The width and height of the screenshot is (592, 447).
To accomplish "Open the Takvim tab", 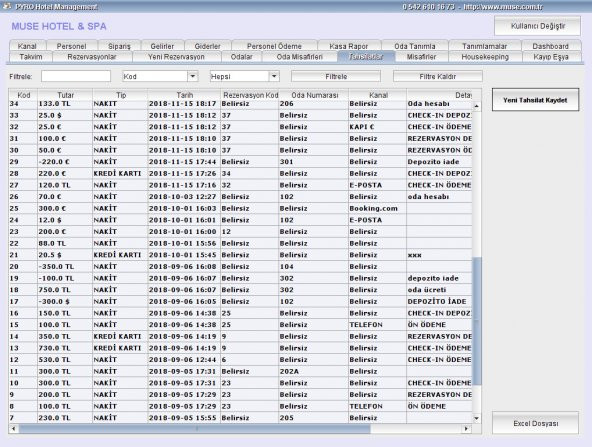I will tap(31, 57).
